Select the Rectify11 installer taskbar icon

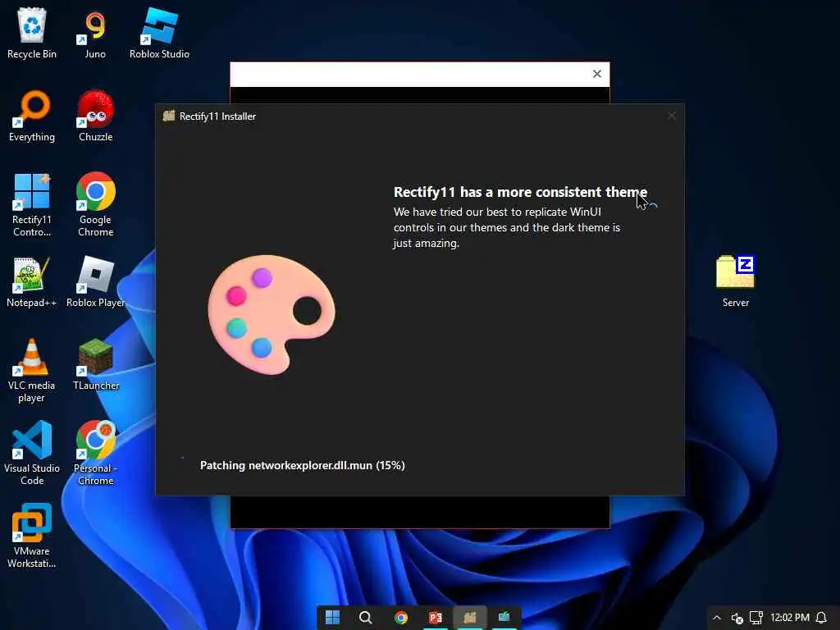[x=470, y=618]
